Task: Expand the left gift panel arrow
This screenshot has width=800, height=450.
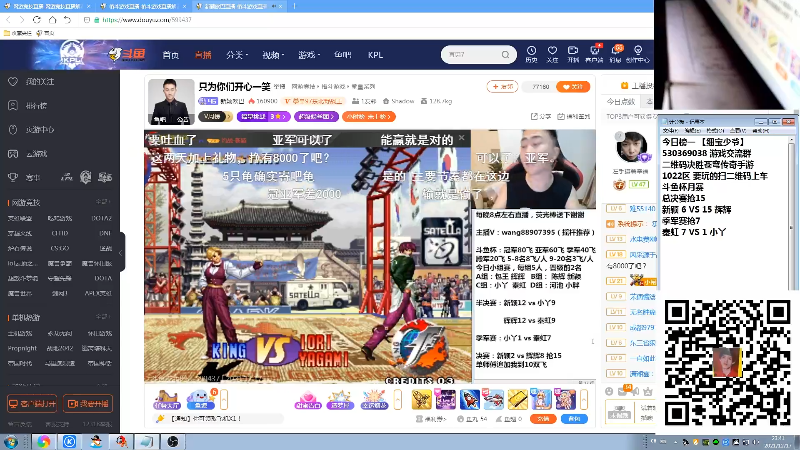Action: [223, 399]
